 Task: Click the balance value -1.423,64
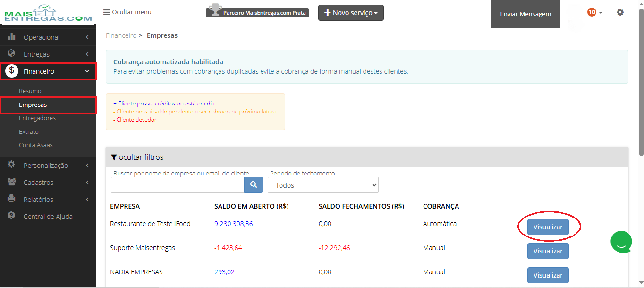click(228, 248)
